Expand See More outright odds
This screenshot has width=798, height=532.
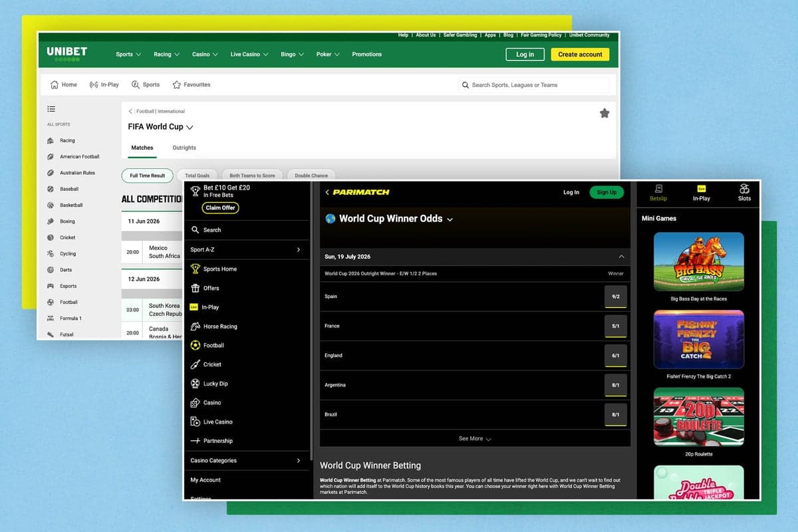(475, 439)
